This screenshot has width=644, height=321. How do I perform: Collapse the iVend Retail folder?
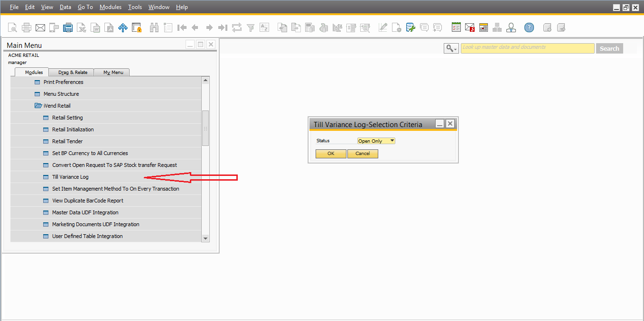click(38, 106)
